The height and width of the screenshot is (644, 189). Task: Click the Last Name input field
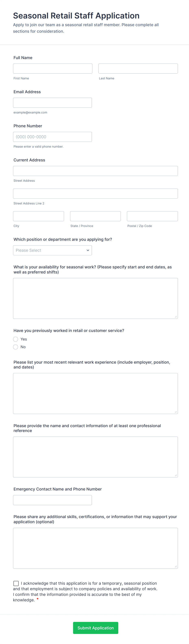(x=138, y=68)
